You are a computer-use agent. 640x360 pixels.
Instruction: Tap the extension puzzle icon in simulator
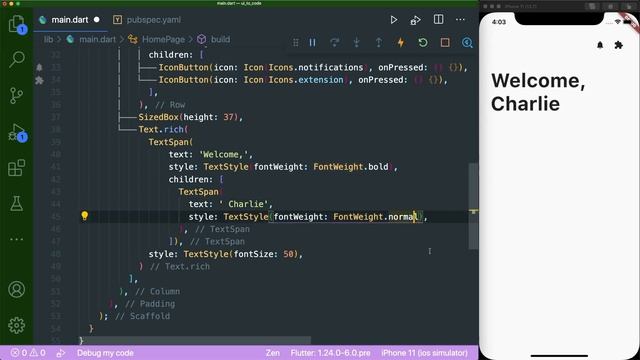pos(619,45)
